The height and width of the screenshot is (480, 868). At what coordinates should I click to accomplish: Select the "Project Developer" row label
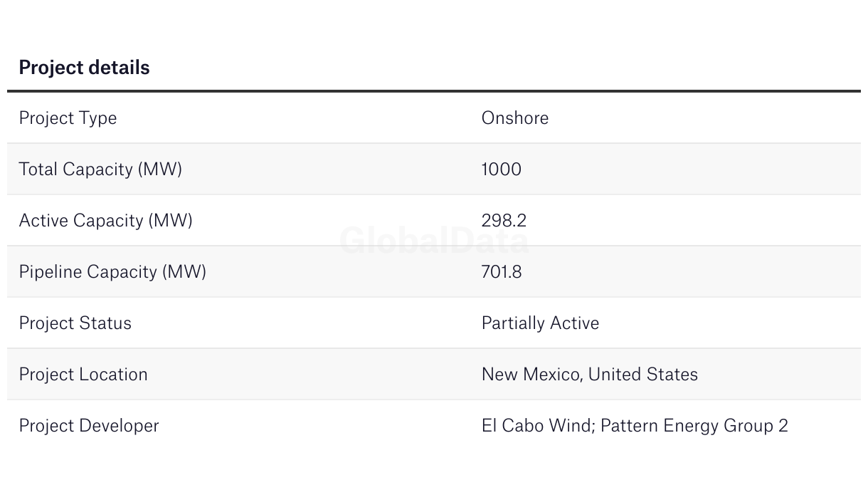[x=89, y=425]
